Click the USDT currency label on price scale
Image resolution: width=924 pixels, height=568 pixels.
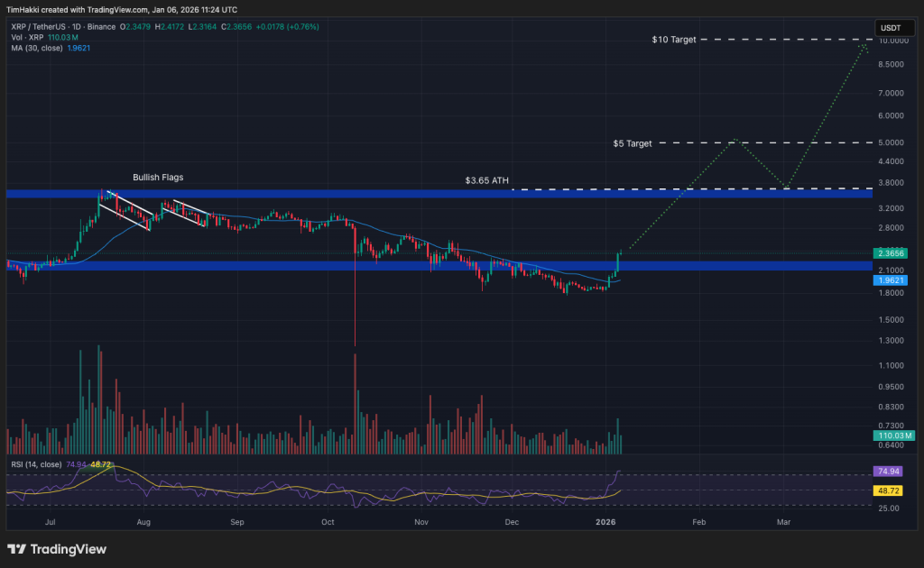pyautogui.click(x=892, y=28)
